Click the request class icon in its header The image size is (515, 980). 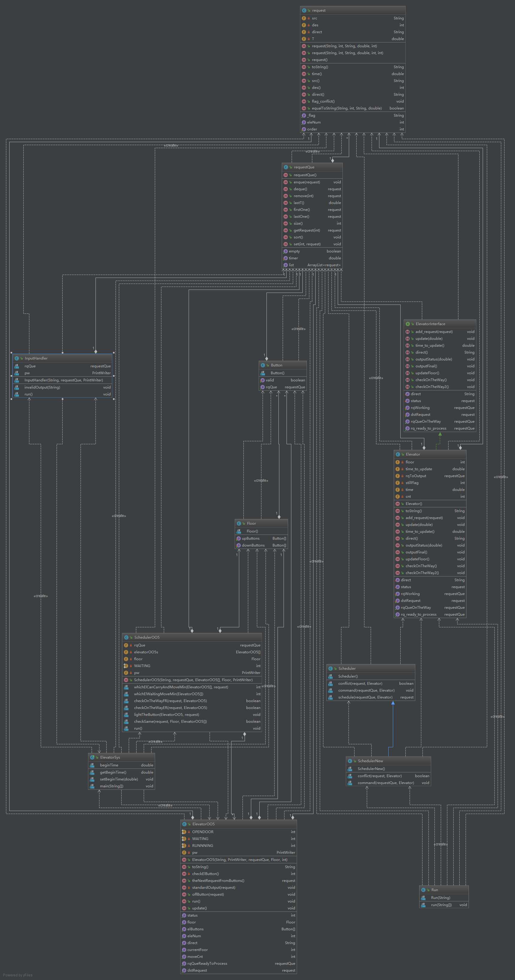coord(304,11)
